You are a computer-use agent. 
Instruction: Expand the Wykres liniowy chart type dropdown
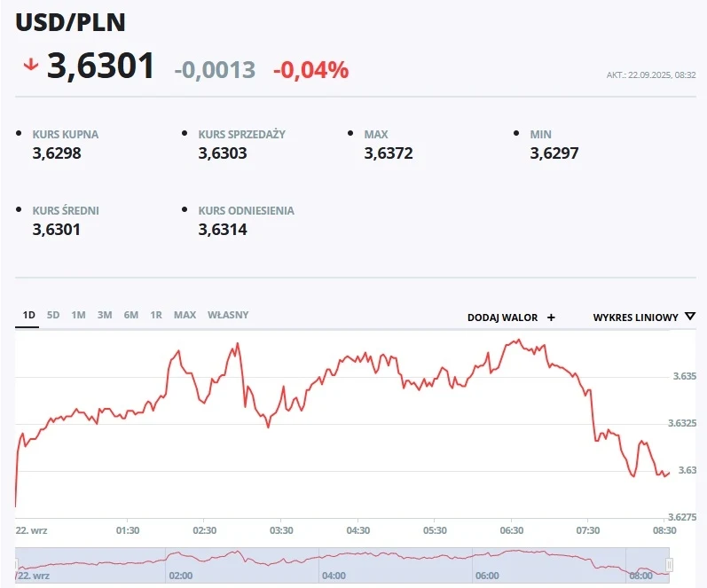[635, 317]
